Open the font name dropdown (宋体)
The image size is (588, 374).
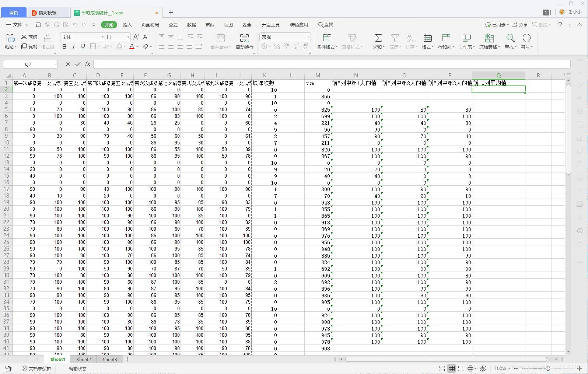tap(102, 37)
